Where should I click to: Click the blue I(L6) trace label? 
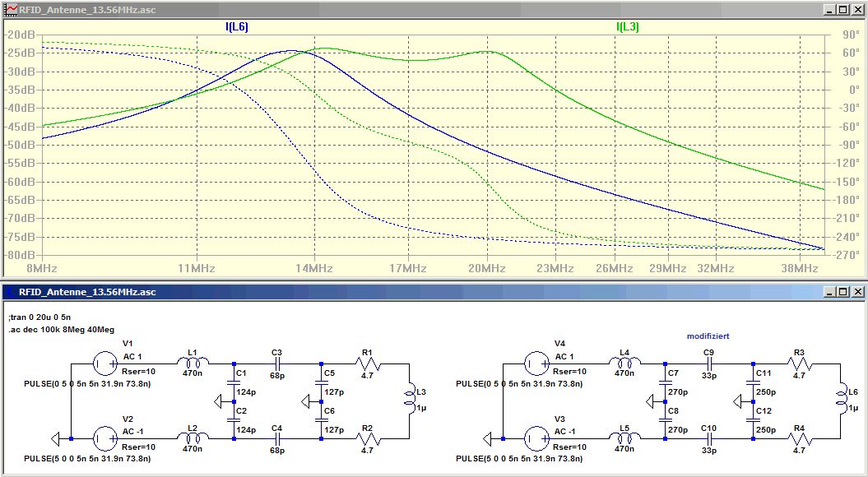coord(237,27)
